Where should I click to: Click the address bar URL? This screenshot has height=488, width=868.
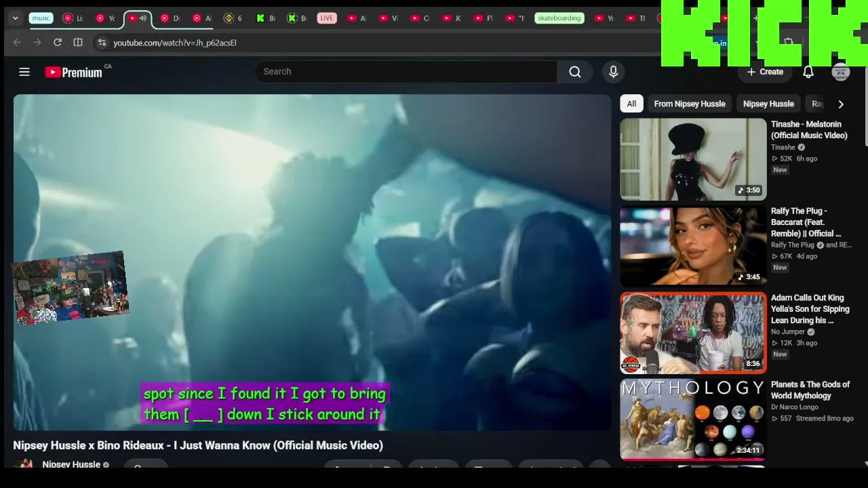[x=175, y=43]
